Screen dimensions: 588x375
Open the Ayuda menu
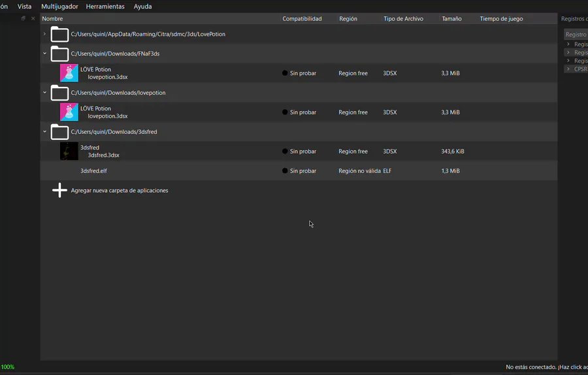142,7
